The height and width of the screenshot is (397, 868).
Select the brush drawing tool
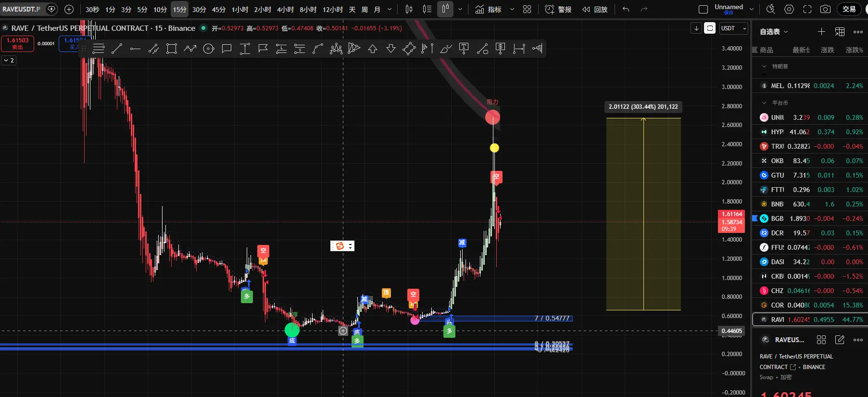(446, 49)
